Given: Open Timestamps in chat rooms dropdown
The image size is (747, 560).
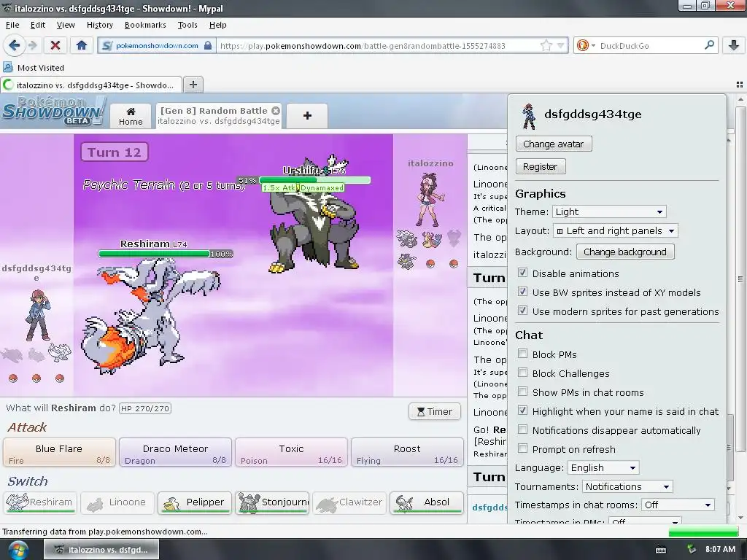Looking at the screenshot, I should (x=678, y=505).
